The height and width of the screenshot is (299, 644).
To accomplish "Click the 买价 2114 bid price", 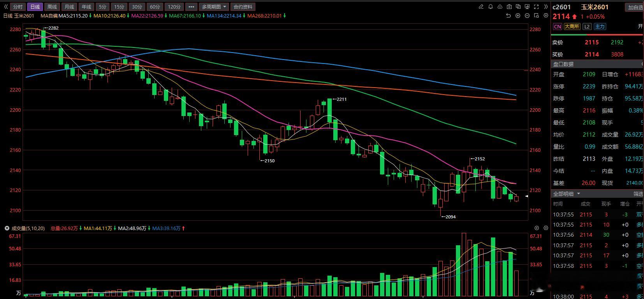I will pos(591,55).
